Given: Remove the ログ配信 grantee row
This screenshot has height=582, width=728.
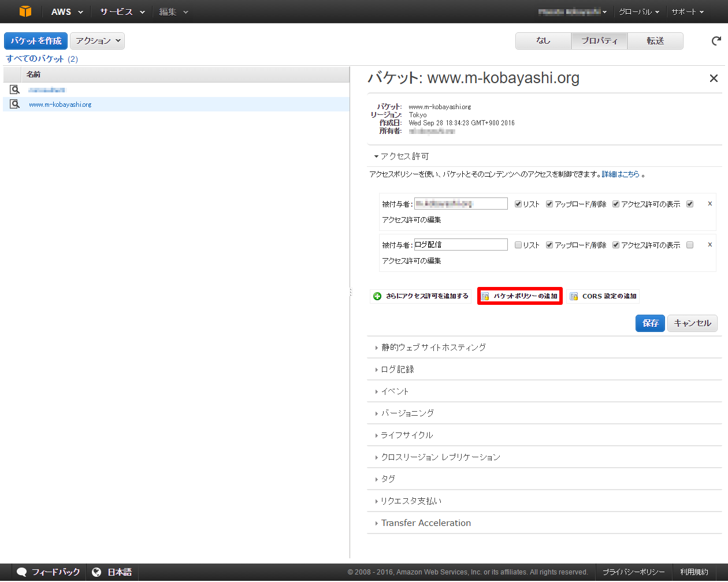Looking at the screenshot, I should [710, 245].
